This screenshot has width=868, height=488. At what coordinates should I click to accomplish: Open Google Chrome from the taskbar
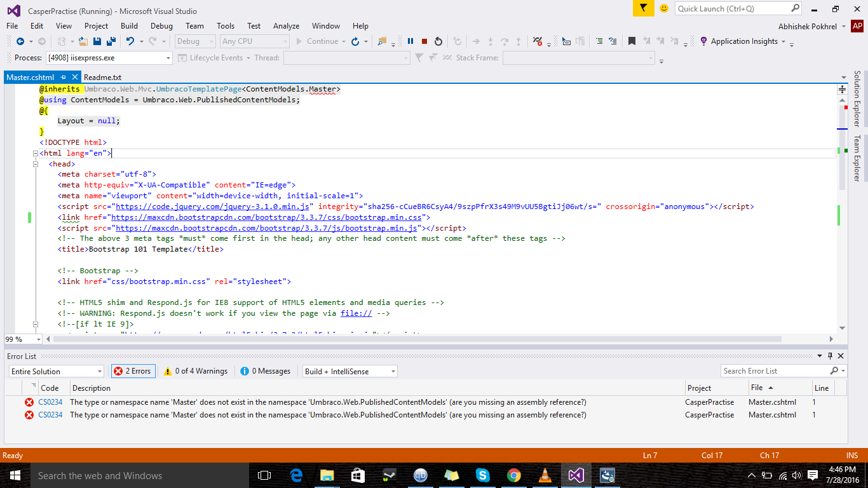point(514,475)
